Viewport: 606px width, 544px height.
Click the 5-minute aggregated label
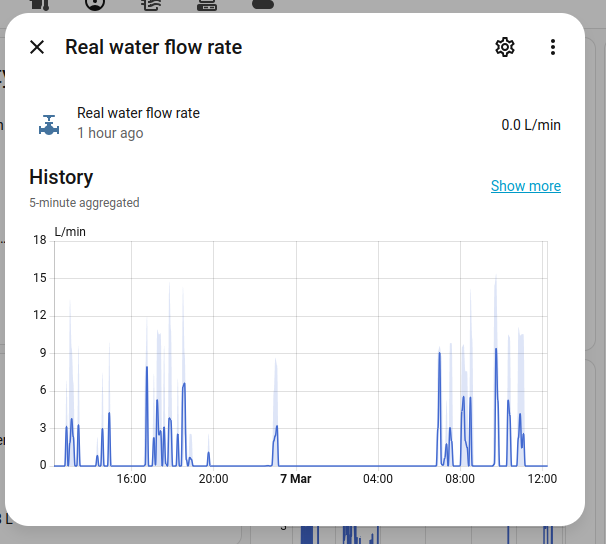pos(84,203)
